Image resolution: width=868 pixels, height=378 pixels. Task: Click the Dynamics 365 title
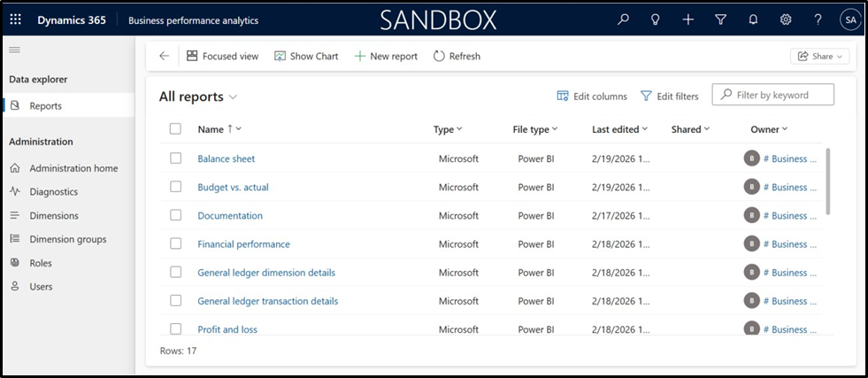click(72, 20)
